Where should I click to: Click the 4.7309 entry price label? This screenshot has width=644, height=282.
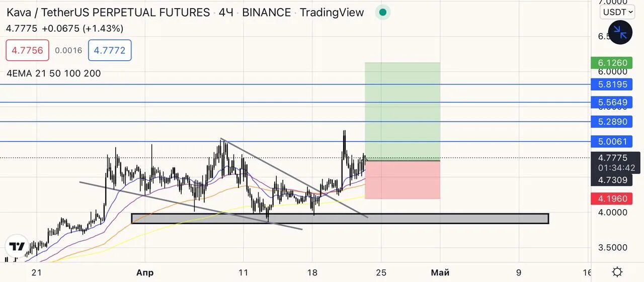pyautogui.click(x=613, y=180)
